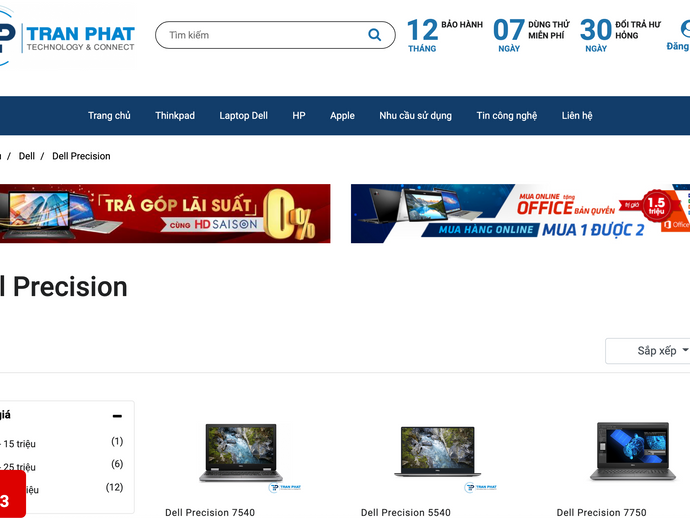Filter by the price range with 12 items
Viewport: 690px width, 518px height.
point(31,489)
